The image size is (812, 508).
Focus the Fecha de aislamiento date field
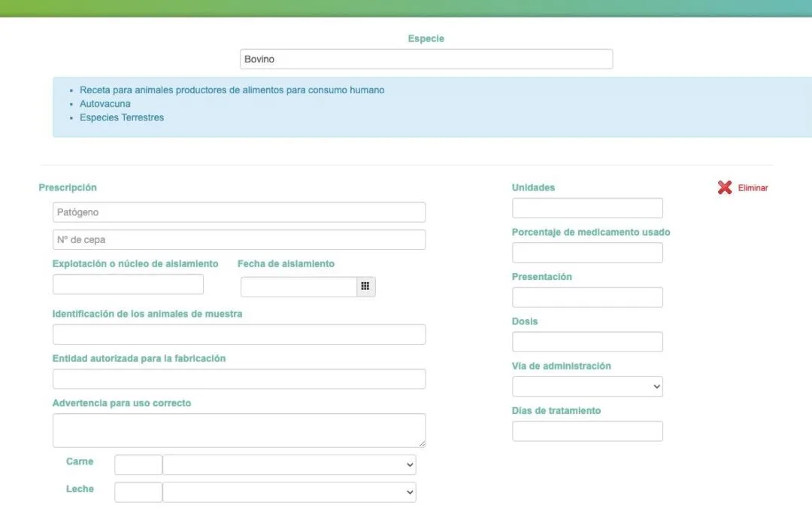coord(298,287)
